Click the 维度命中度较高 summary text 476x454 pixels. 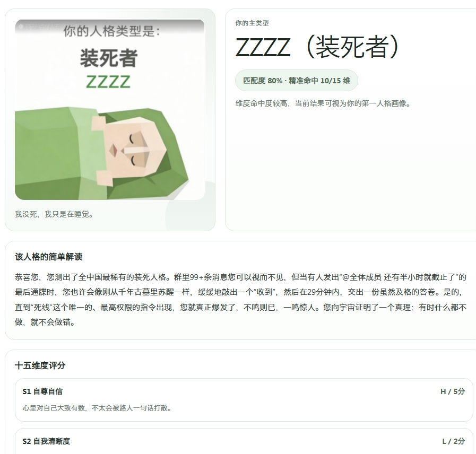(x=324, y=103)
